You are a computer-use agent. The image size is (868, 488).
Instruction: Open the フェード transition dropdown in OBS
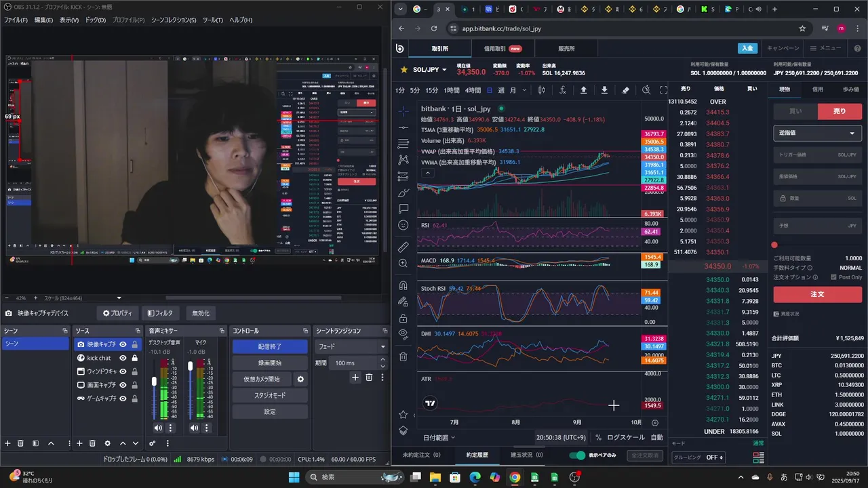[x=351, y=346]
